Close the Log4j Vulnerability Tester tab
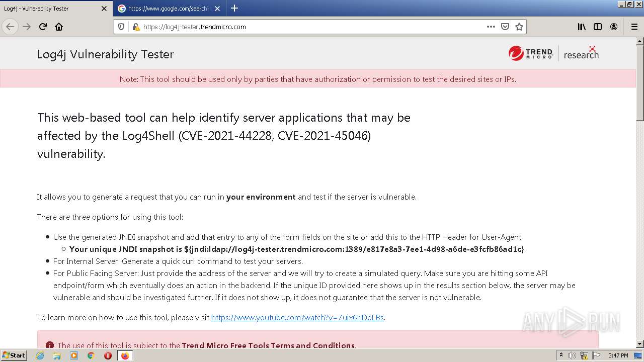 pos(104,9)
